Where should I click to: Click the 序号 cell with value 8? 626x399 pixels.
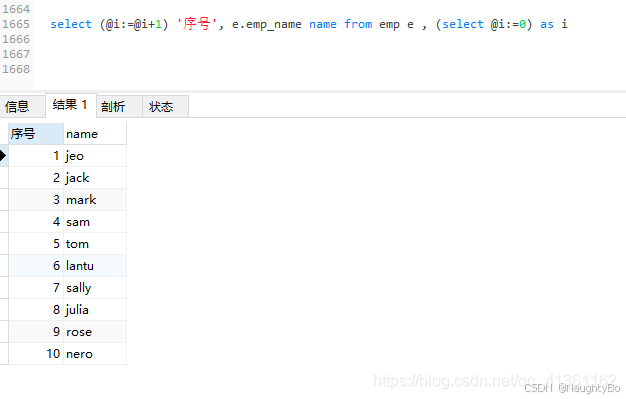(x=36, y=310)
